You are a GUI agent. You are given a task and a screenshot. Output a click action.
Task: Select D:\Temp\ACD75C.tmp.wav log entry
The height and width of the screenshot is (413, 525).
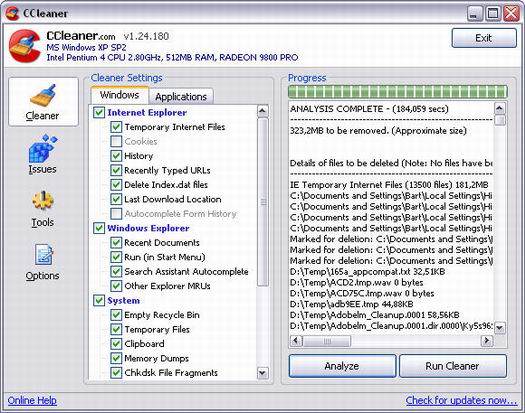[362, 293]
